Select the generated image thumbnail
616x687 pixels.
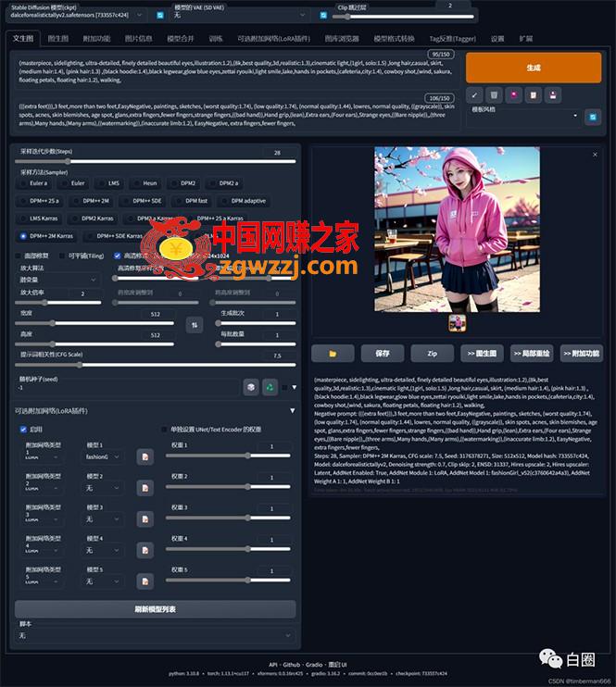coord(458,323)
